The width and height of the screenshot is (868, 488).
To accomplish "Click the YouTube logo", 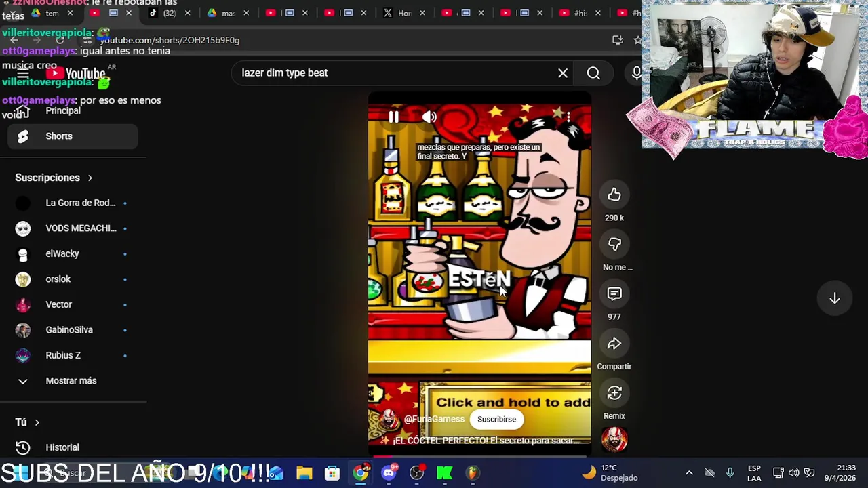I will (x=76, y=74).
